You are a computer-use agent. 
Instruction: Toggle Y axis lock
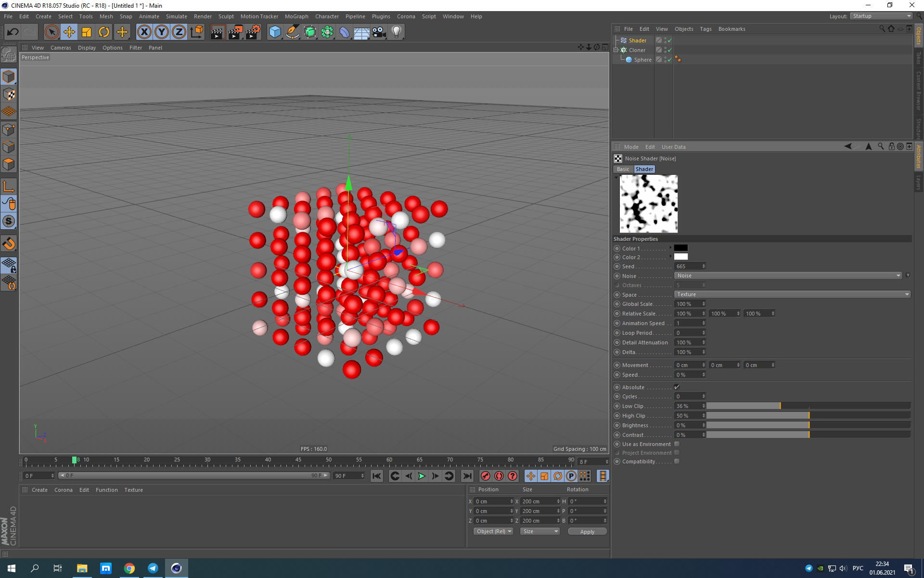(162, 32)
